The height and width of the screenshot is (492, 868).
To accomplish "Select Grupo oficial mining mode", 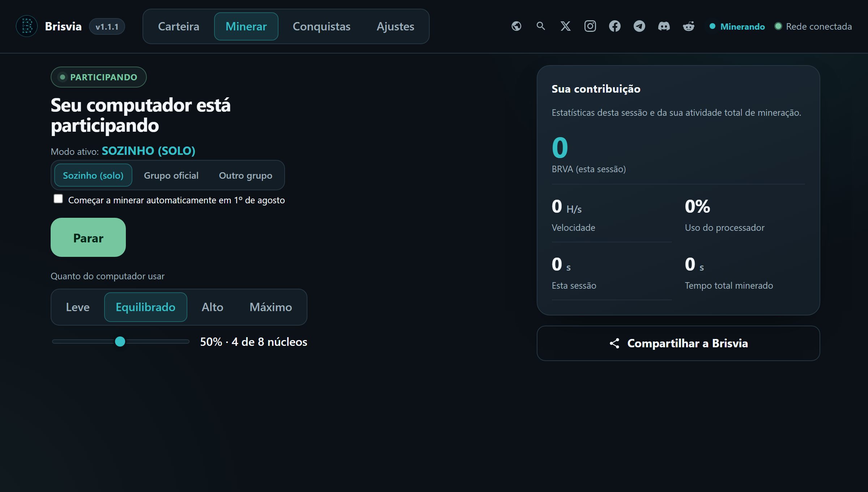I will coord(171,175).
